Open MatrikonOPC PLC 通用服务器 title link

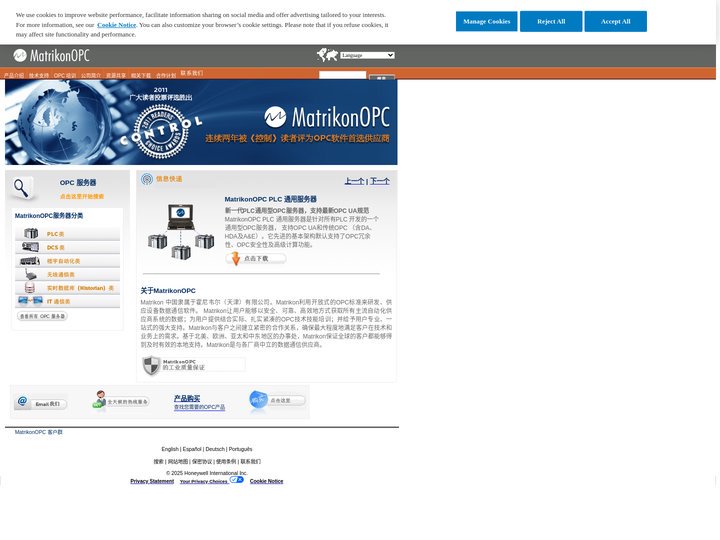click(270, 199)
